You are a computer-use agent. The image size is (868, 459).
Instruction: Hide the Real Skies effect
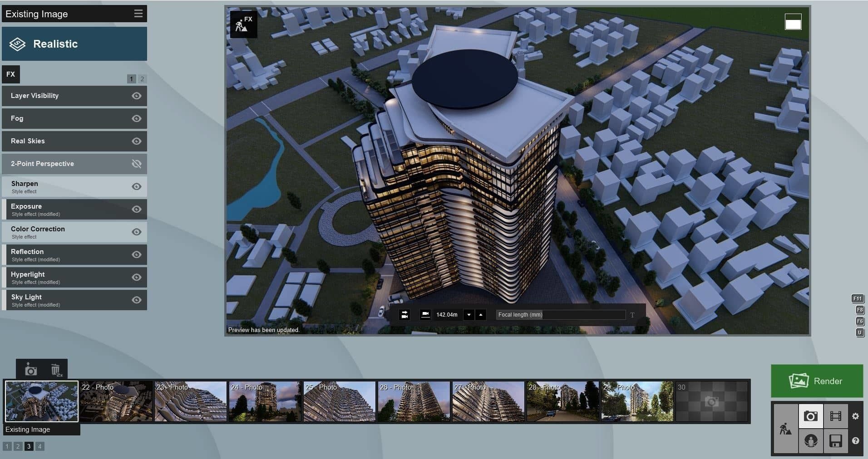point(137,141)
